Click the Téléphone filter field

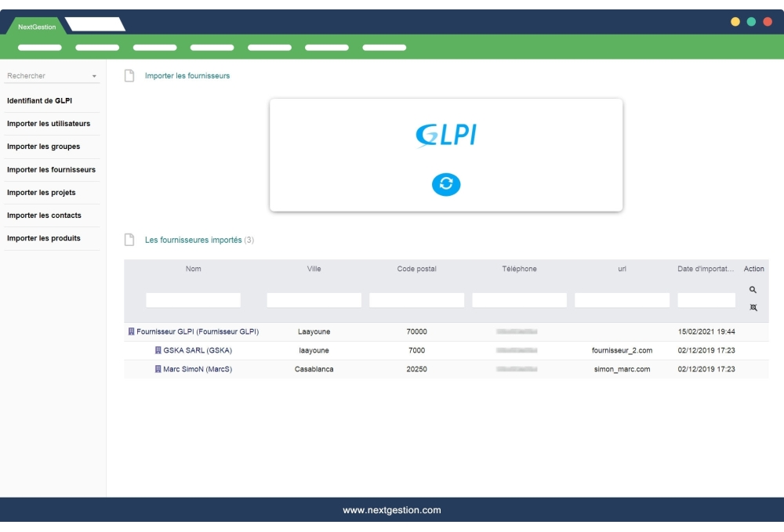click(520, 299)
